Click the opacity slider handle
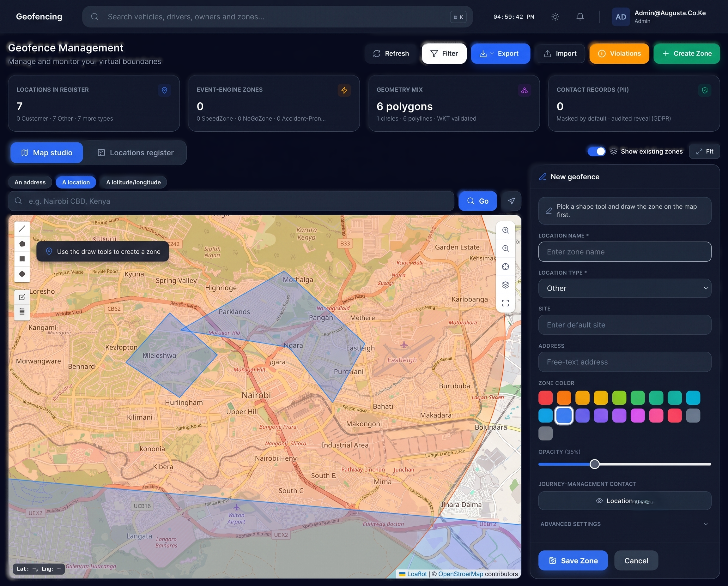This screenshot has width=728, height=586. (x=595, y=464)
